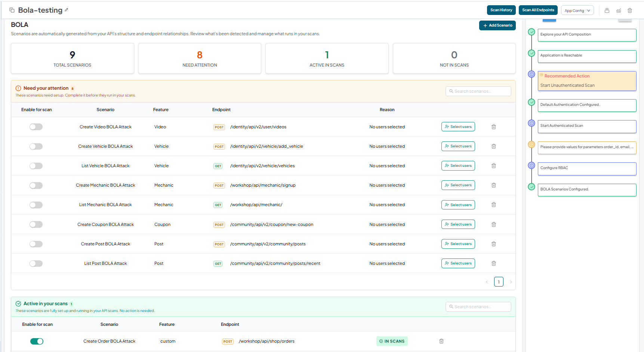Focus the search box in Need your attention
644x352 pixels.
pyautogui.click(x=478, y=91)
